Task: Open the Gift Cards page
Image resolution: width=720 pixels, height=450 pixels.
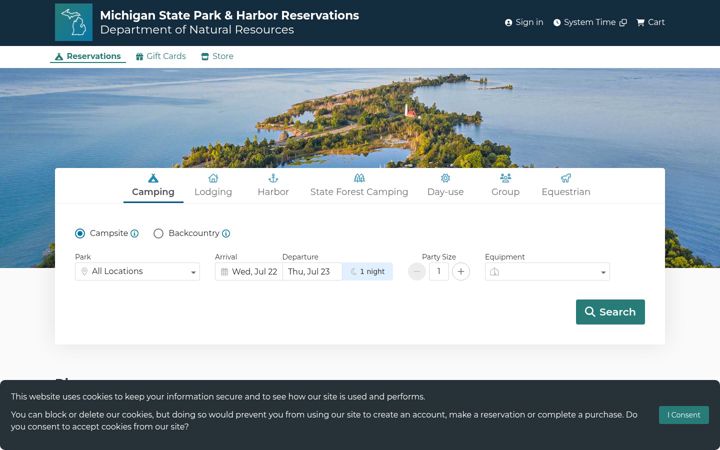Action: pyautogui.click(x=161, y=56)
